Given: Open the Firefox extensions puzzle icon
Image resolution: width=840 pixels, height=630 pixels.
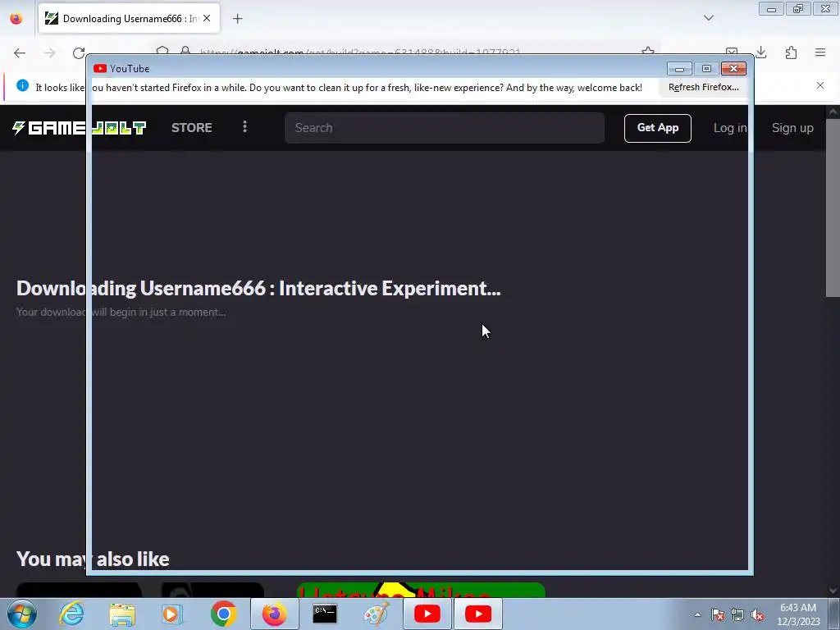Looking at the screenshot, I should (791, 52).
